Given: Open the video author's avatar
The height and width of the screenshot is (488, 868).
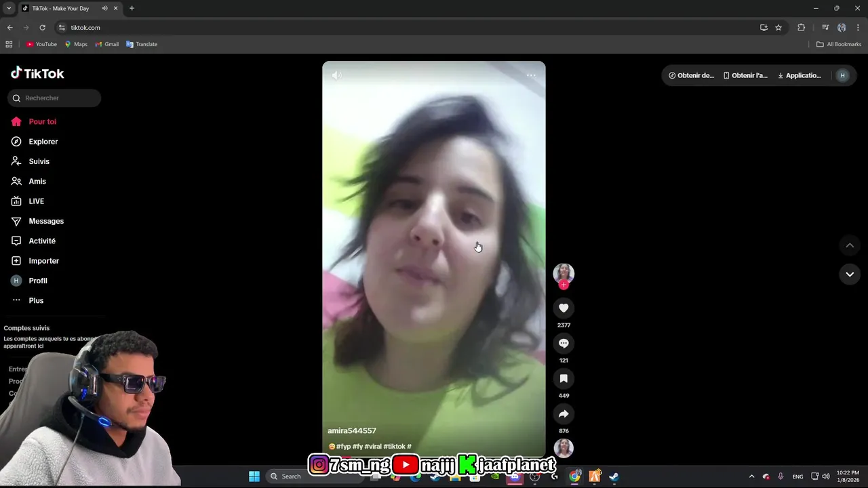Looking at the screenshot, I should [564, 273].
